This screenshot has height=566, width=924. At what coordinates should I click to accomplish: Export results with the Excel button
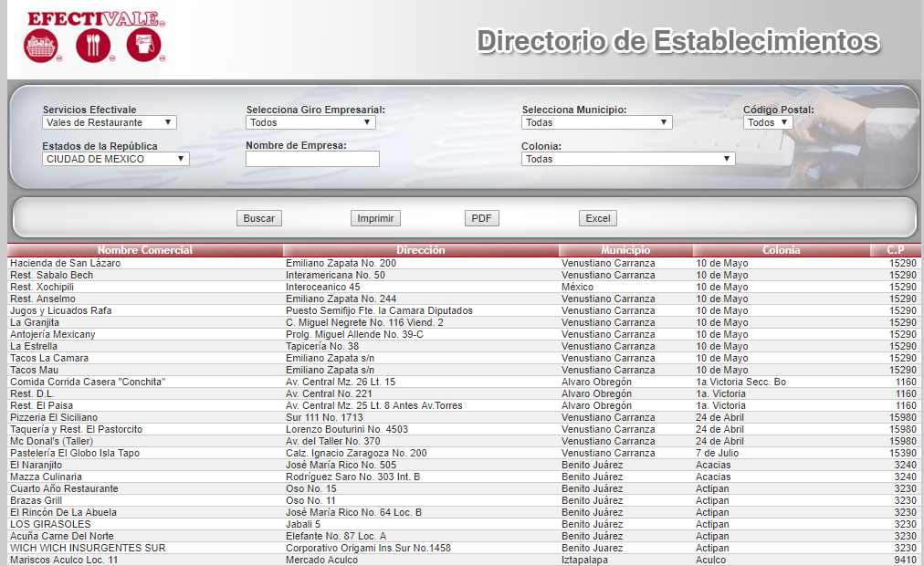pos(598,218)
